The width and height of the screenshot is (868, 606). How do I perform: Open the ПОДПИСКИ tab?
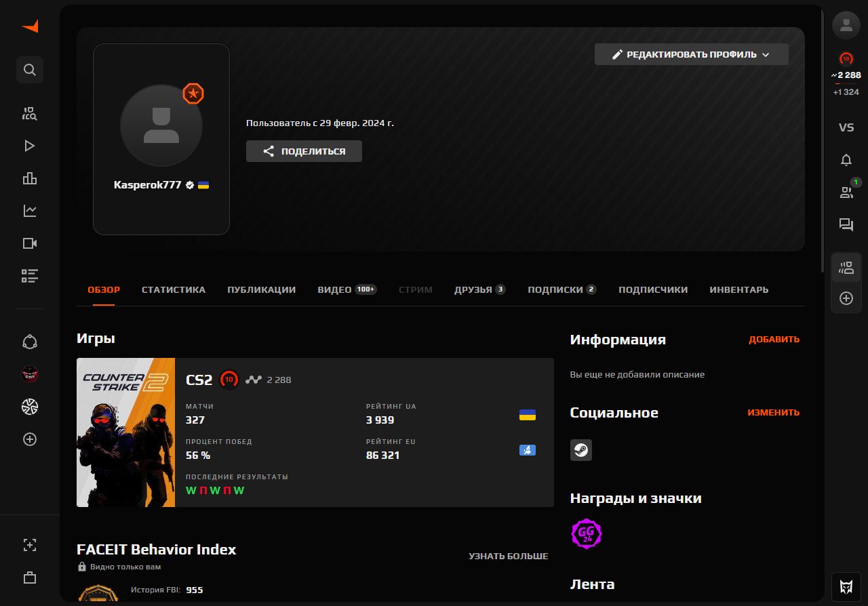coord(562,289)
